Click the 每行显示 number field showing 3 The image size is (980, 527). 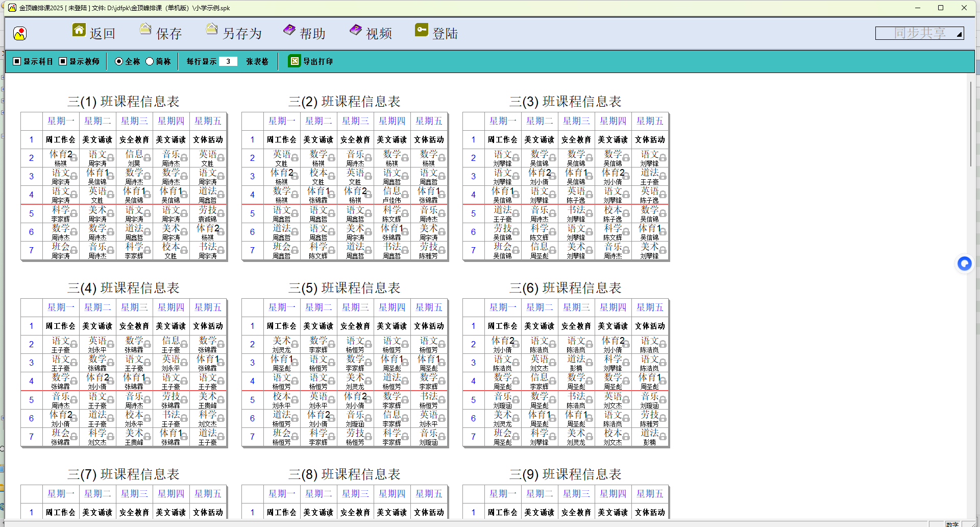[x=228, y=61]
